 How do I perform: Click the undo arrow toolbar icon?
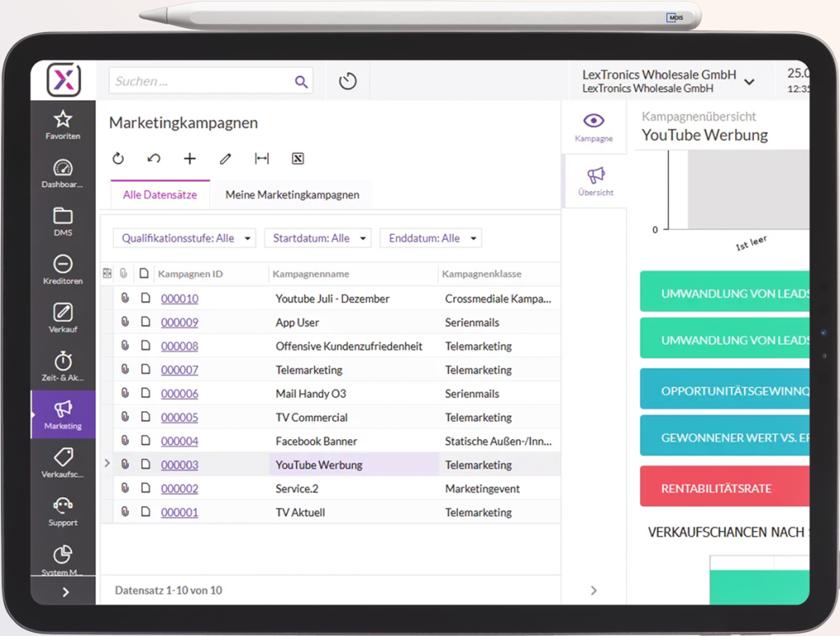pyautogui.click(x=153, y=158)
